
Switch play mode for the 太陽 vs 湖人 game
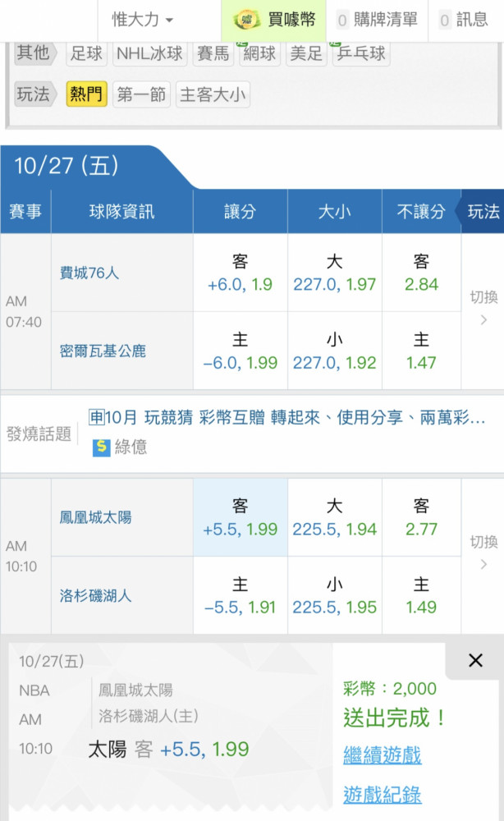click(483, 553)
